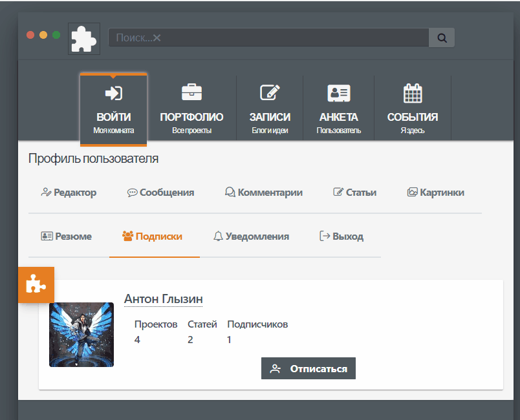Click the Картинки image icon

click(412, 192)
